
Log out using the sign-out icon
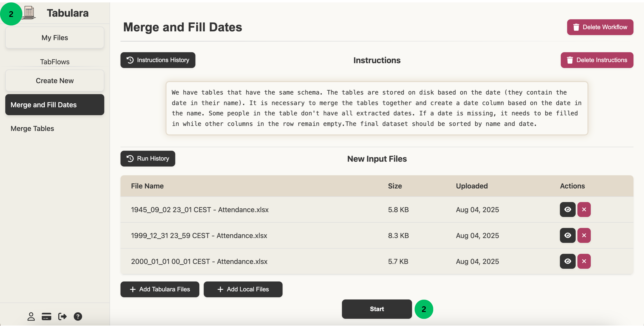[62, 316]
